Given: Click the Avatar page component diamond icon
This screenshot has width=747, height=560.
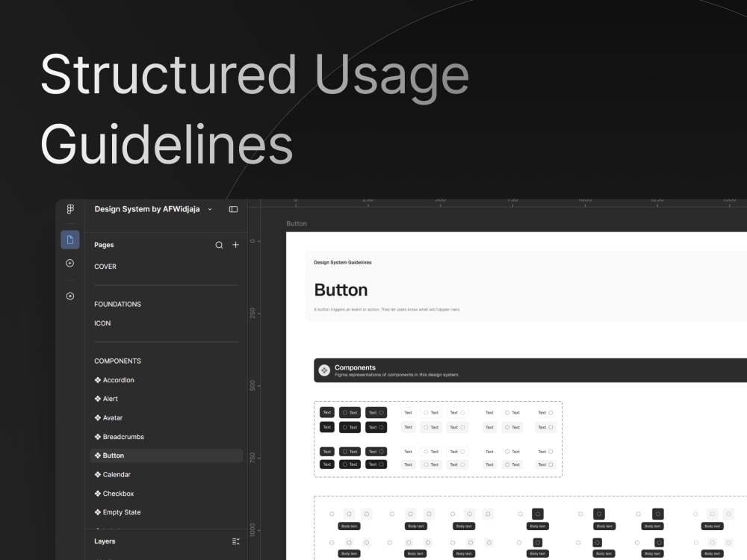Looking at the screenshot, I should [x=98, y=417].
